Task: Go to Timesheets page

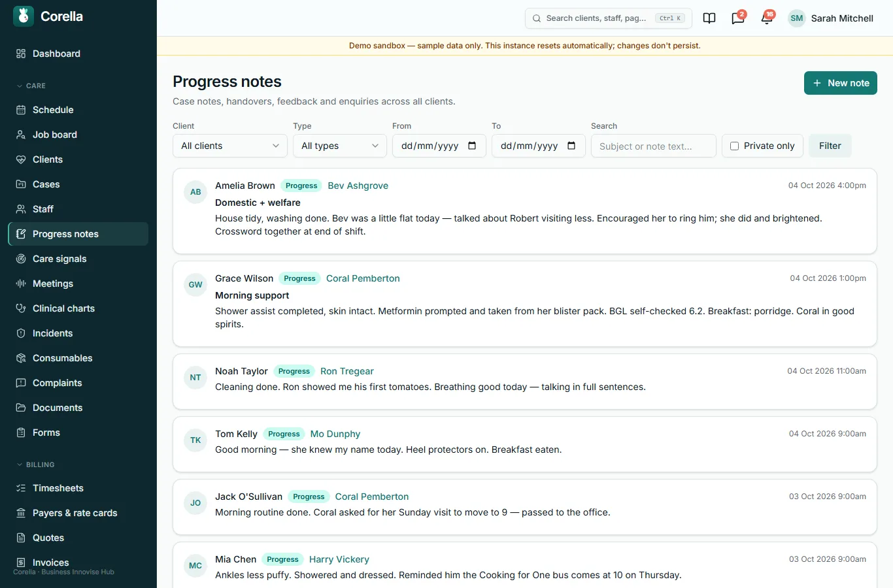Action: (78, 488)
